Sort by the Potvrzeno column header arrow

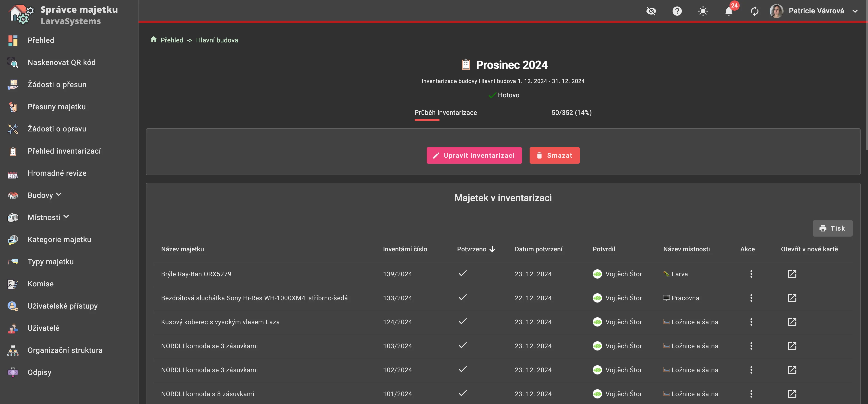[492, 249]
